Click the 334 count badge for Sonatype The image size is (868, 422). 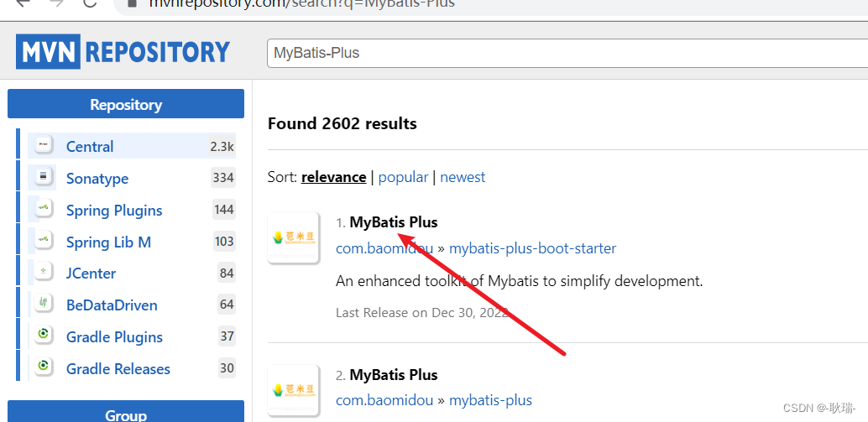[223, 178]
